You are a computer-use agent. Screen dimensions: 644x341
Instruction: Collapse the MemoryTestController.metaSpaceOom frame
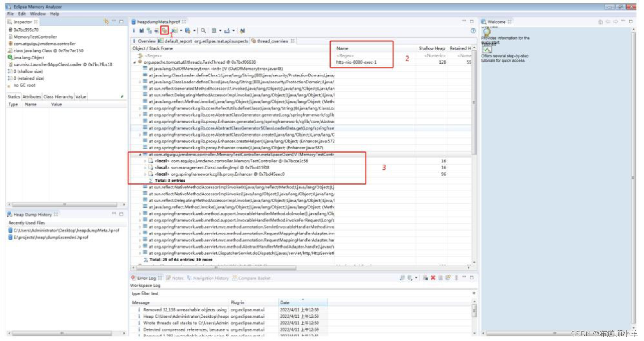140,155
